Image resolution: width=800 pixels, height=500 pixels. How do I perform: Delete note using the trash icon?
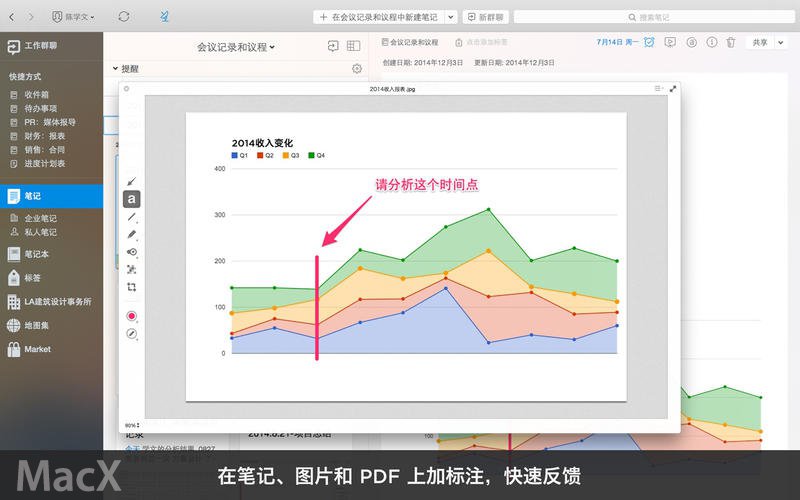click(x=730, y=43)
